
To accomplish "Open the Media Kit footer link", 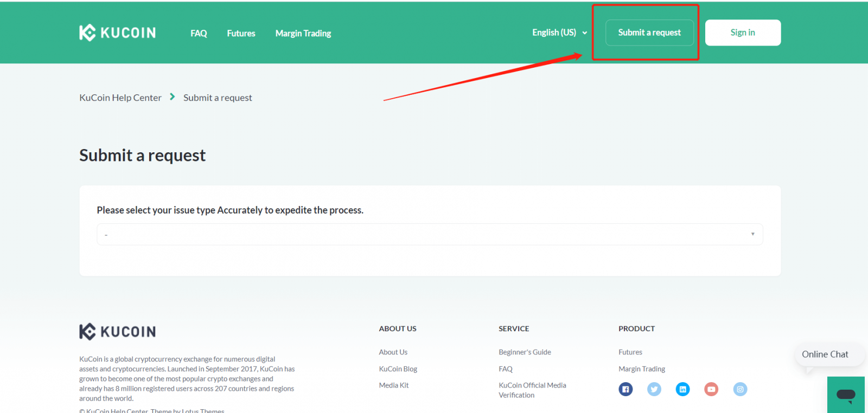I will coord(394,385).
